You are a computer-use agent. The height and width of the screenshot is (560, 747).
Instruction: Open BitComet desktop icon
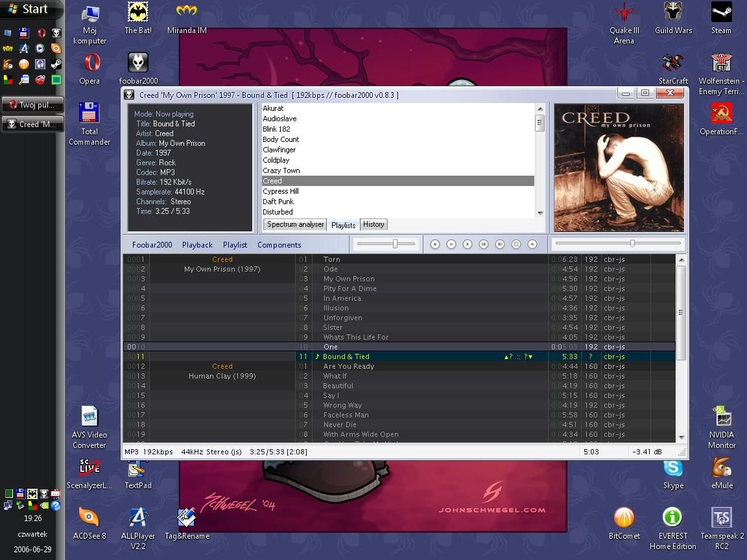624,523
